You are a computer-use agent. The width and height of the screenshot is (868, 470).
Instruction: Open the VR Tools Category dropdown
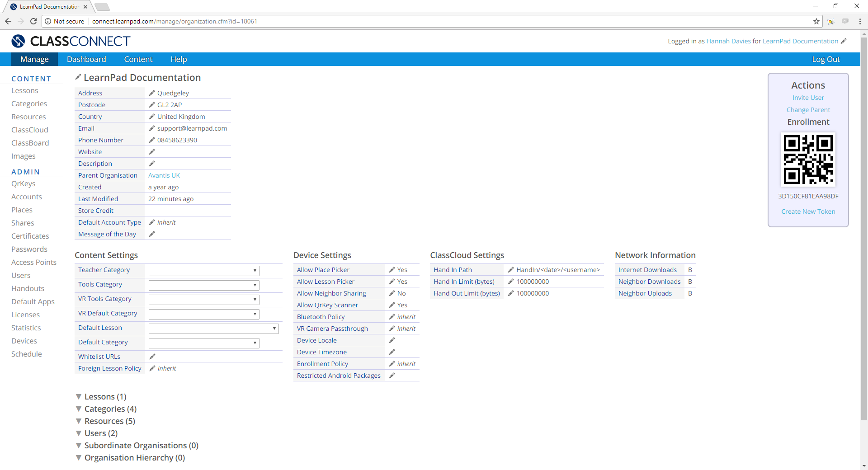click(x=204, y=300)
